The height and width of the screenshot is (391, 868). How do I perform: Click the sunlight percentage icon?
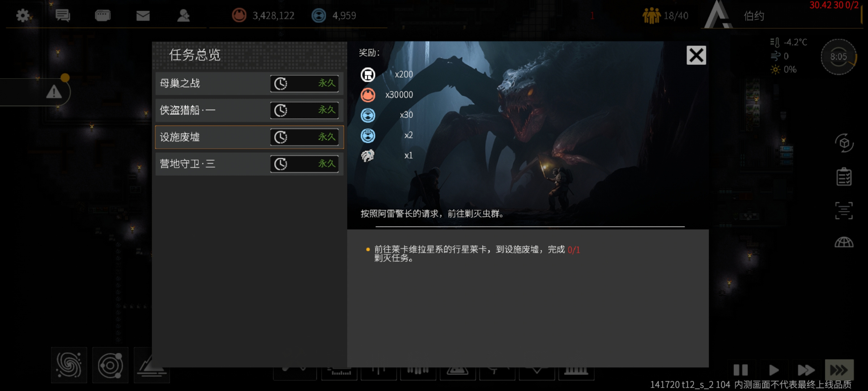tap(775, 70)
